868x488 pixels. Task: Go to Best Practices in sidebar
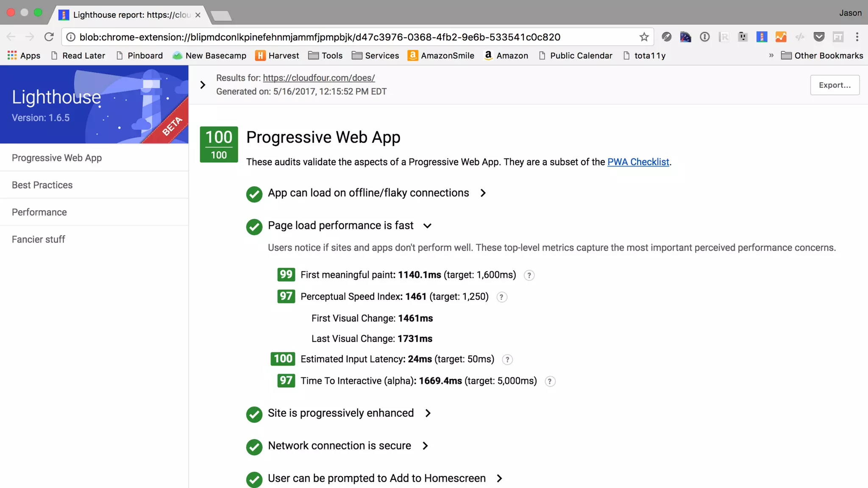point(42,185)
